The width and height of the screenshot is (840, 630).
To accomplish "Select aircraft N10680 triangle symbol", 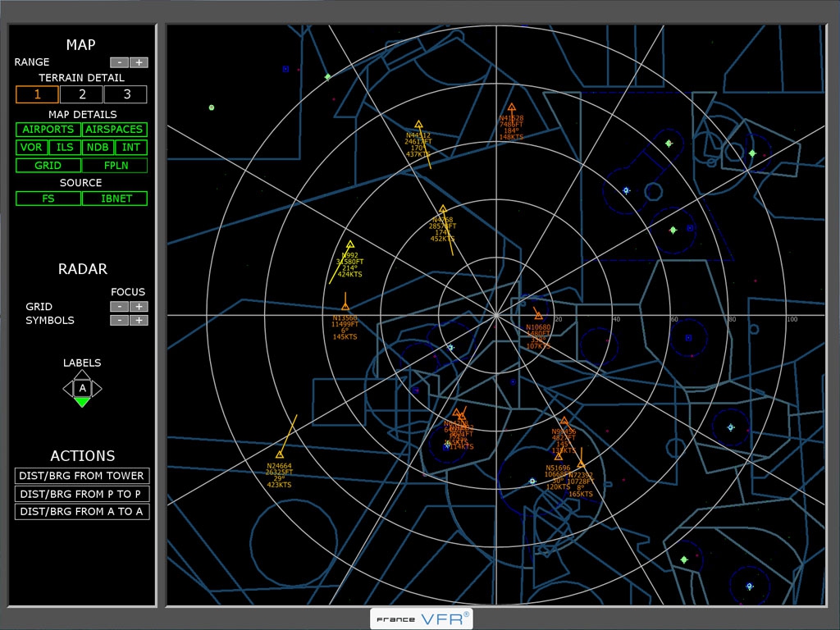I will coord(538,316).
